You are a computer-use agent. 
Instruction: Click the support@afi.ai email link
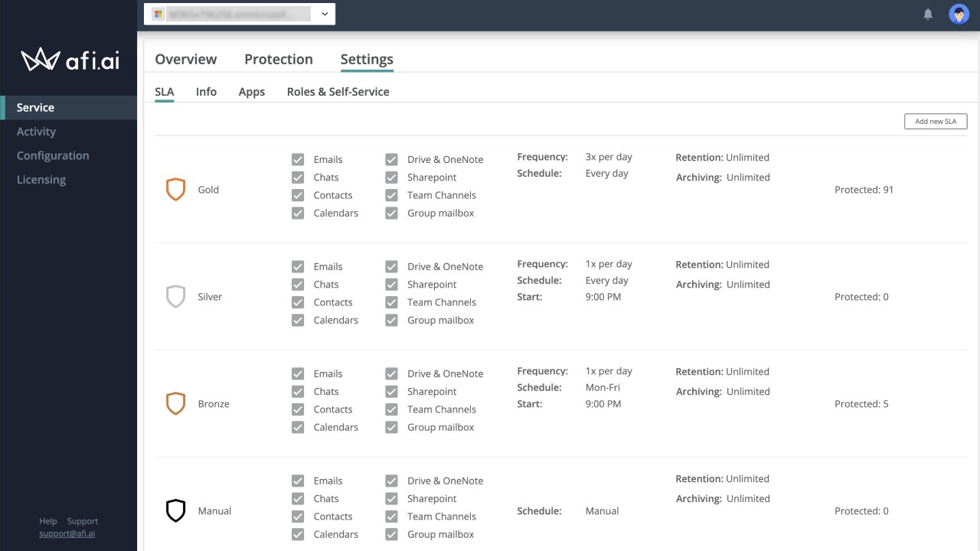(67, 533)
